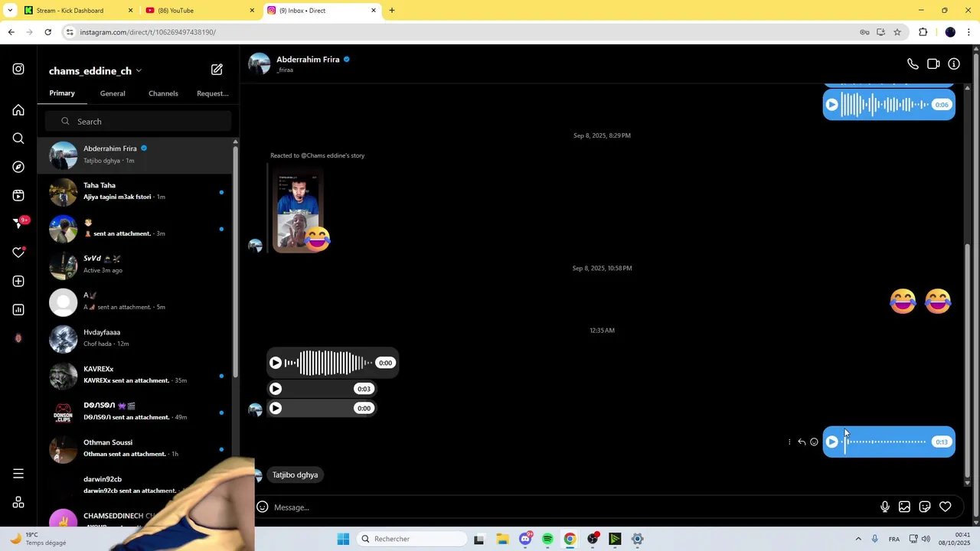Click the browser address bar URL
980x551 pixels.
point(148,32)
